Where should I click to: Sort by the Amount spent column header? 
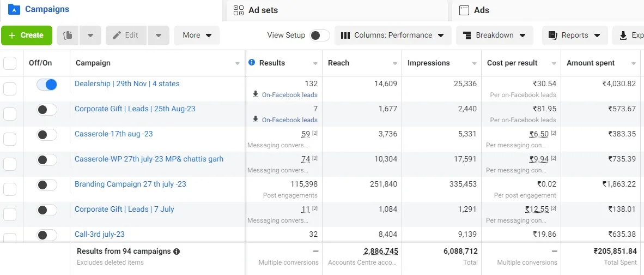pyautogui.click(x=591, y=63)
